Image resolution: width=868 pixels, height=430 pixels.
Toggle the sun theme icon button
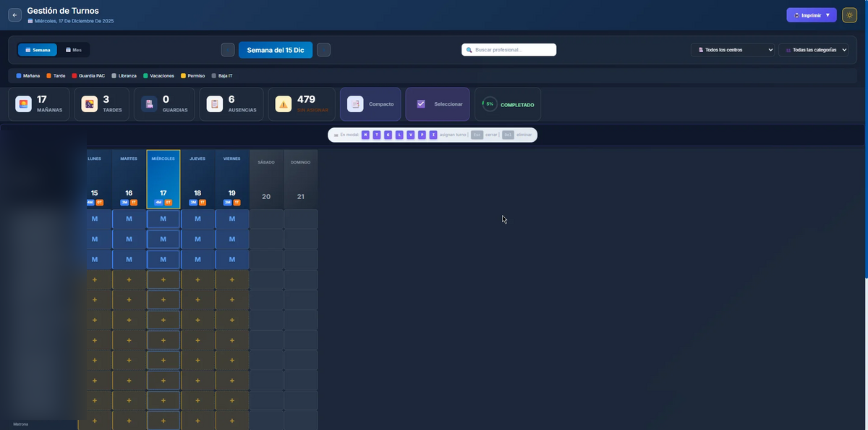849,15
